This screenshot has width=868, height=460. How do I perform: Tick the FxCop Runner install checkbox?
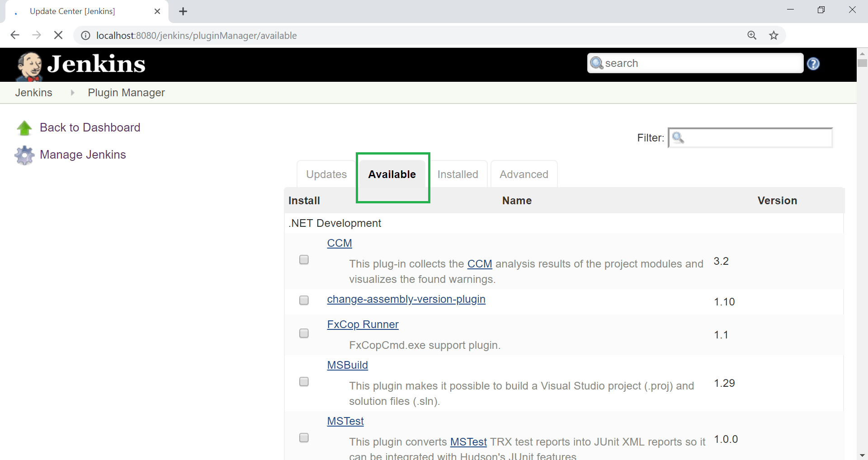tap(304, 333)
